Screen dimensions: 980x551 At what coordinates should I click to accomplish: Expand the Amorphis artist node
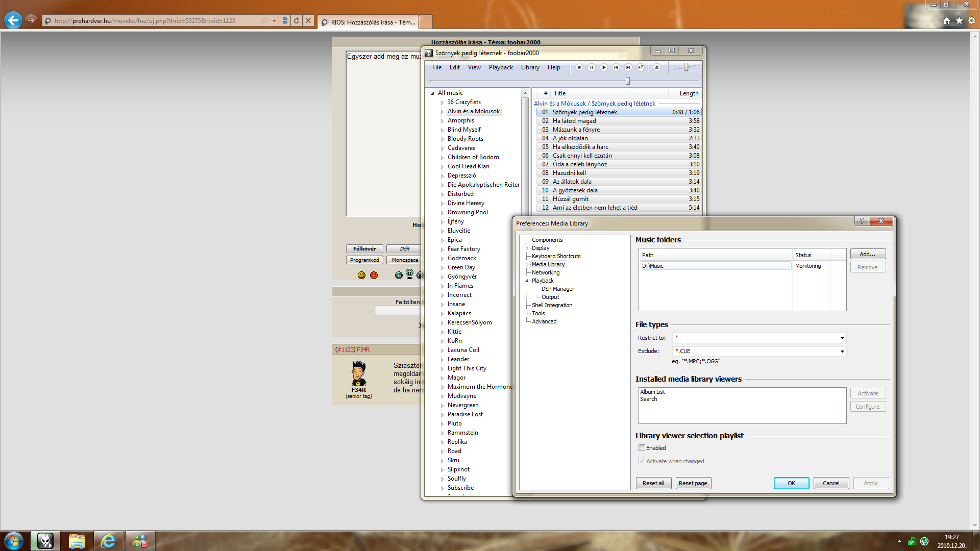443,121
